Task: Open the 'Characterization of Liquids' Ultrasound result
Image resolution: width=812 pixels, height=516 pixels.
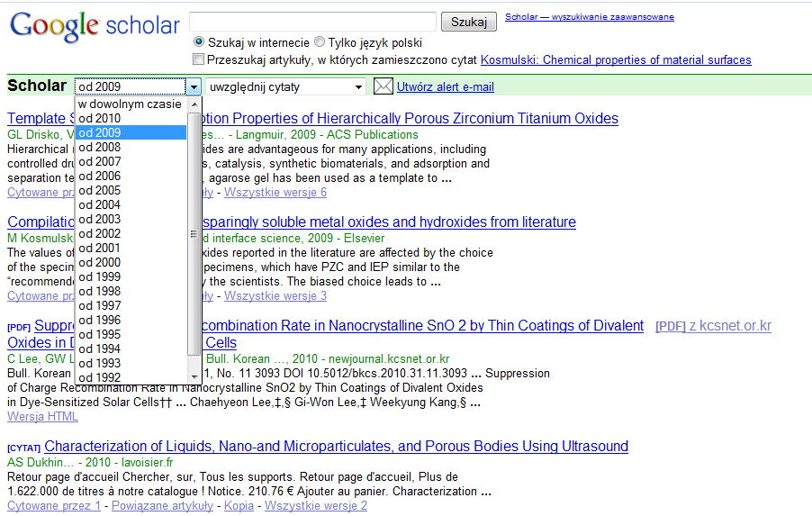Action: coord(336,447)
